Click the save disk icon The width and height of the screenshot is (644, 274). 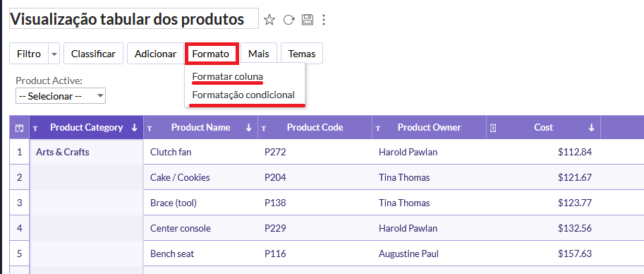point(308,19)
